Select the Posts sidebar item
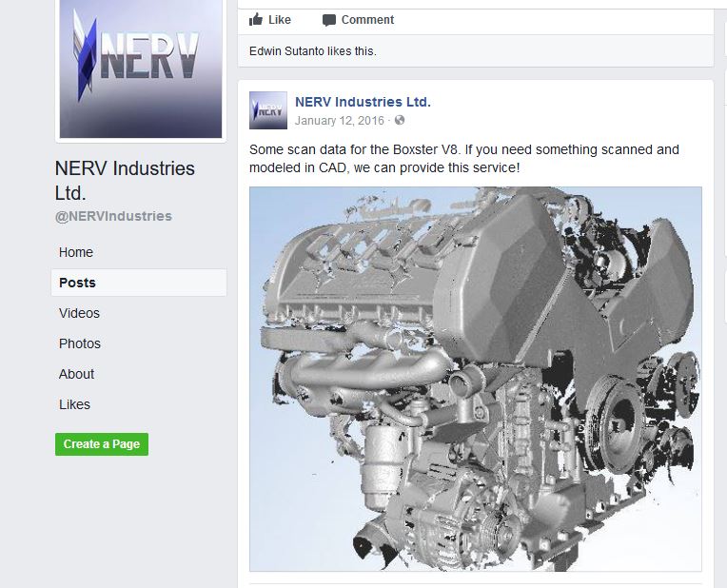Viewport: 727px width, 588px height. [77, 283]
